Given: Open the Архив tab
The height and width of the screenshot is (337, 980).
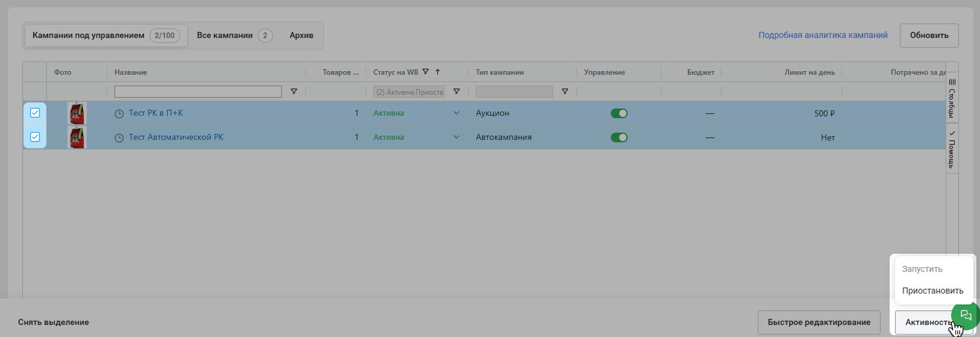Looking at the screenshot, I should pos(301,36).
